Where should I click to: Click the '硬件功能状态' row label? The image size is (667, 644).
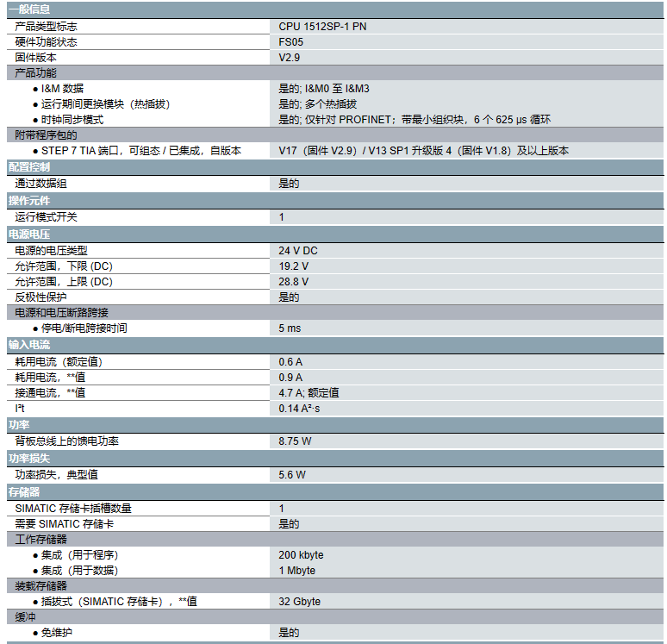pyautogui.click(x=46, y=42)
